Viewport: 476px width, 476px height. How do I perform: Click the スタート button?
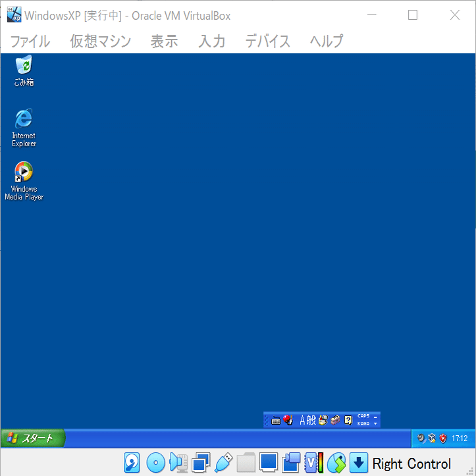coord(32,438)
